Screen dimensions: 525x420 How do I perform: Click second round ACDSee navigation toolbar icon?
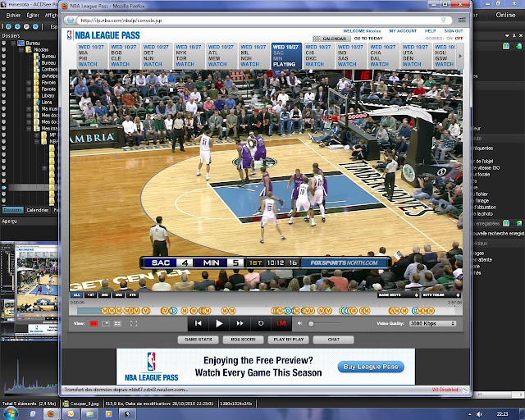17,26
